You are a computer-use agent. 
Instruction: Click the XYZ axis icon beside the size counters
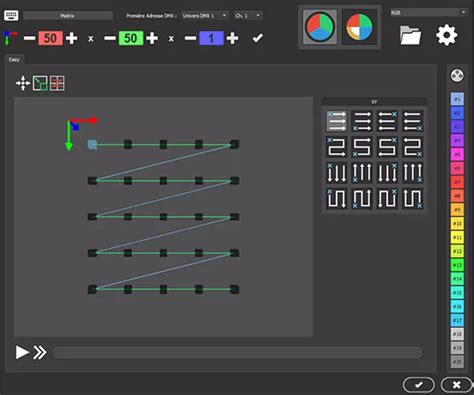11,38
